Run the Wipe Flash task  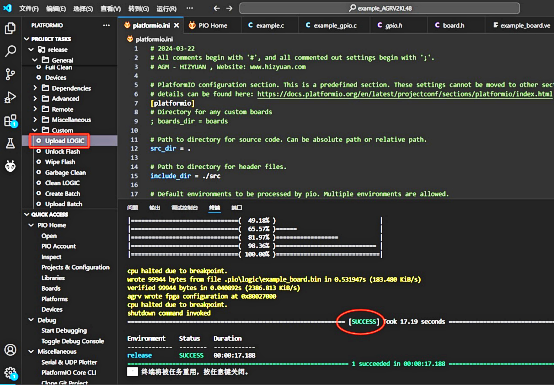point(60,162)
